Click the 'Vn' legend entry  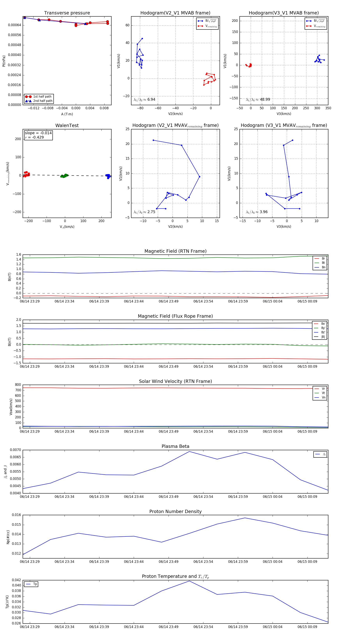[320, 398]
